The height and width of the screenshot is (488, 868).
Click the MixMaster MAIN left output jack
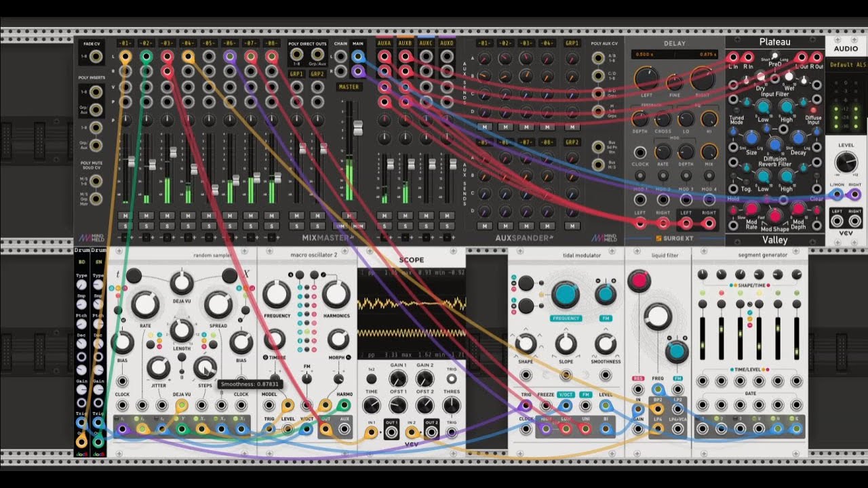(358, 57)
